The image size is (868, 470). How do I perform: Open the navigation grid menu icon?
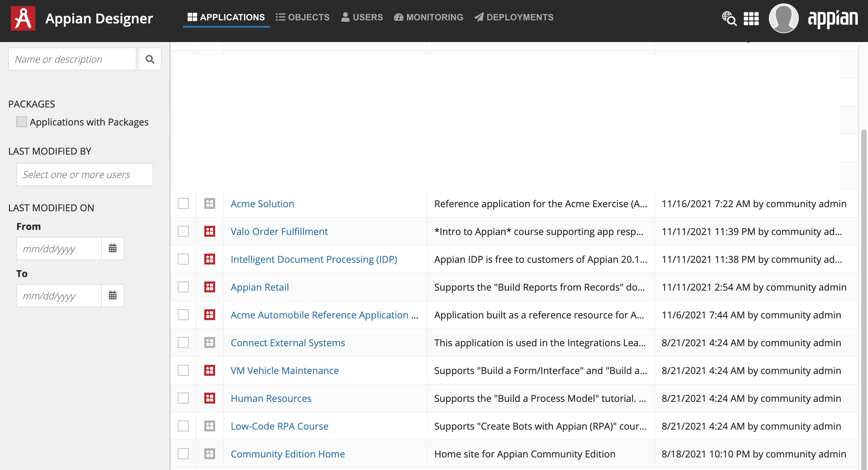(751, 18)
